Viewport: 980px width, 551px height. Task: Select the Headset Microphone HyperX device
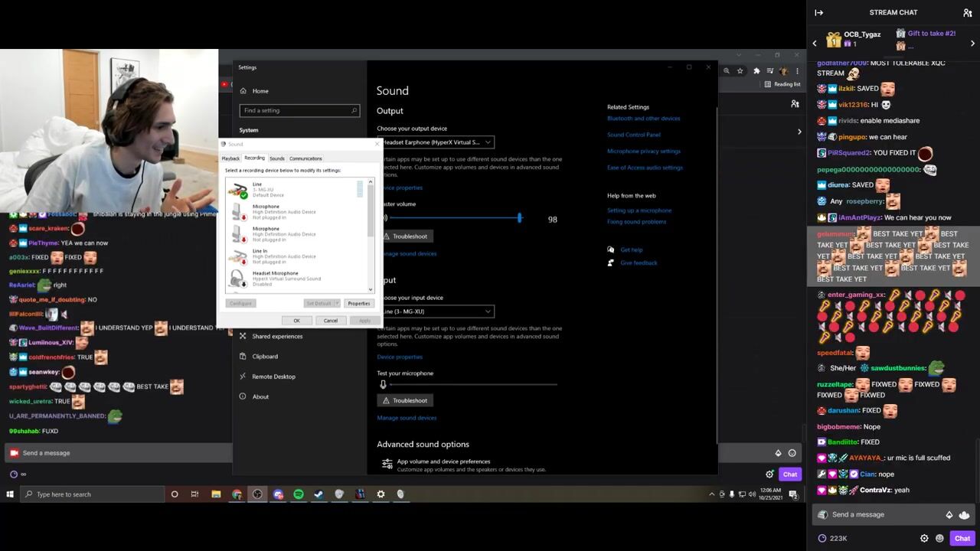[x=295, y=278]
